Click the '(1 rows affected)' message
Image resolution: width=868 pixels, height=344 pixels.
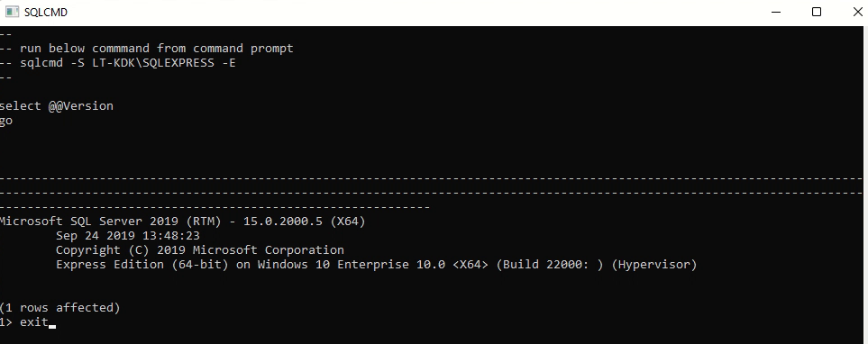[59, 307]
